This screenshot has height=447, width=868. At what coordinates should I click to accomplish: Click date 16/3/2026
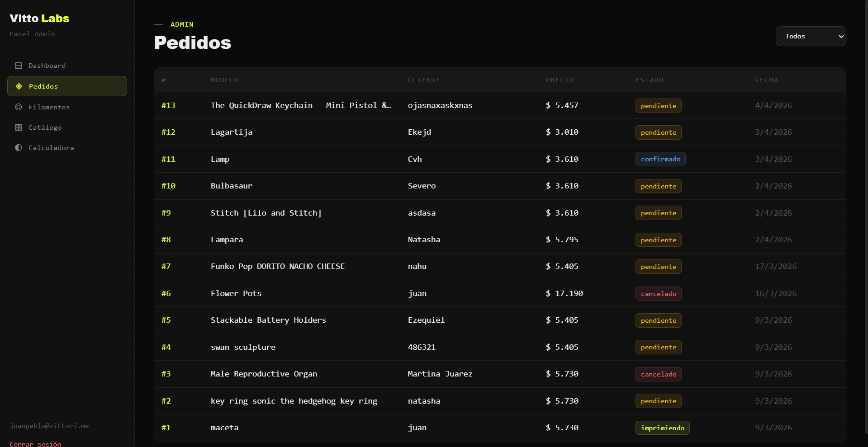coord(776,293)
